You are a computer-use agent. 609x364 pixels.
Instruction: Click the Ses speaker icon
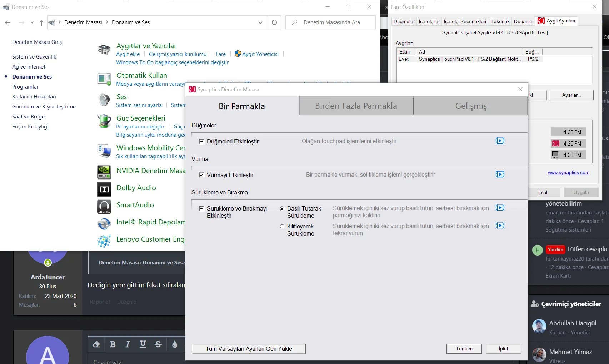coord(104,100)
